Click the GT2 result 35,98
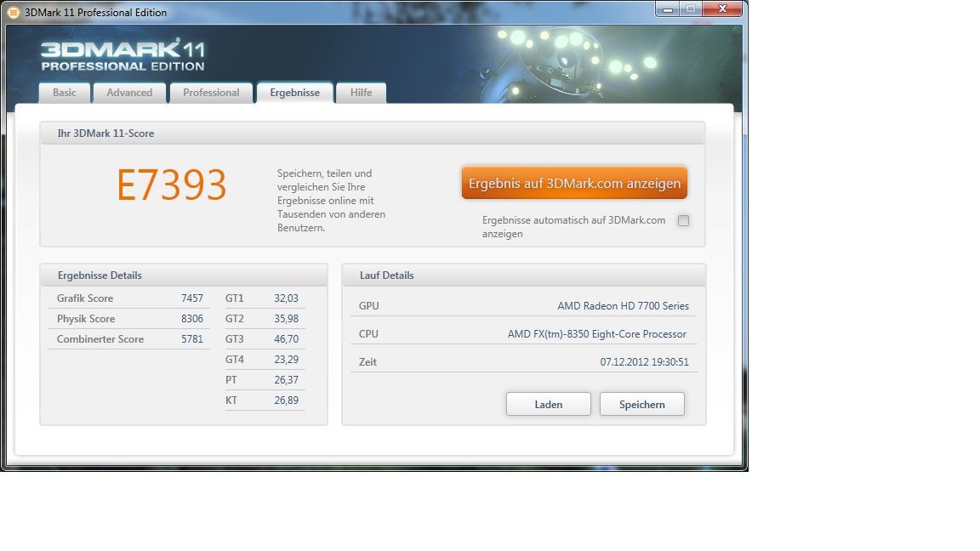 click(x=286, y=319)
